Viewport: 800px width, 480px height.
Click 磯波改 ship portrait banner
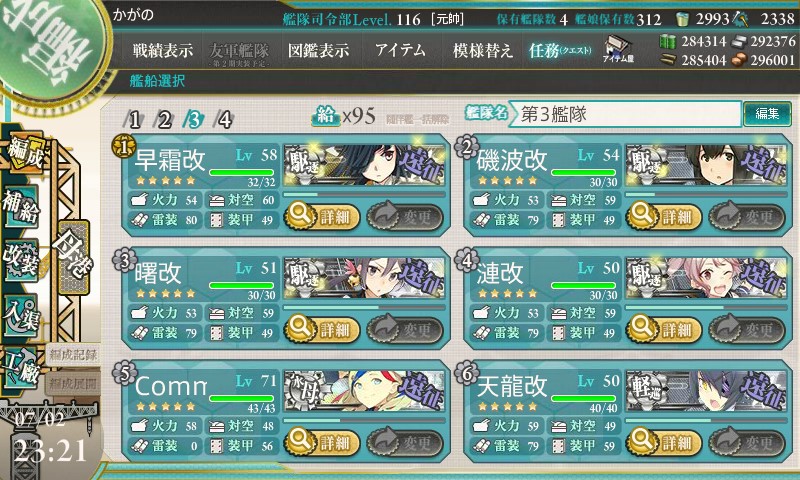tap(706, 165)
